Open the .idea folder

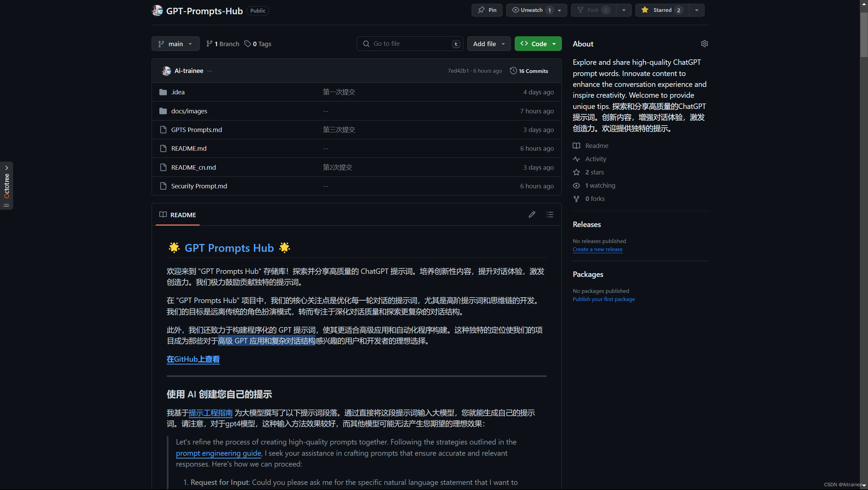(x=178, y=92)
